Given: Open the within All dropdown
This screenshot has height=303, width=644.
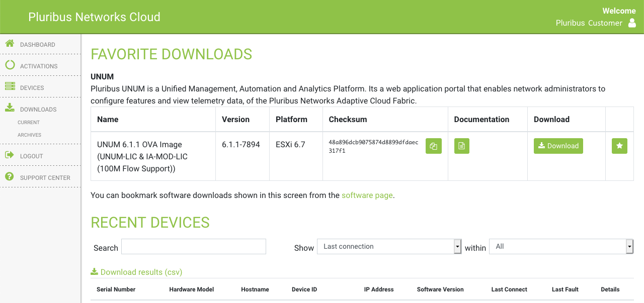Looking at the screenshot, I should [561, 246].
